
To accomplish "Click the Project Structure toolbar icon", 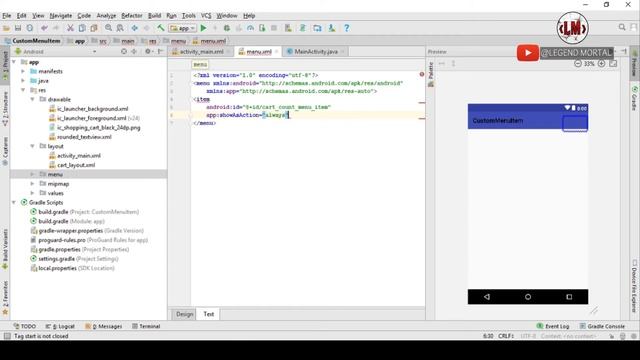I will [317, 28].
